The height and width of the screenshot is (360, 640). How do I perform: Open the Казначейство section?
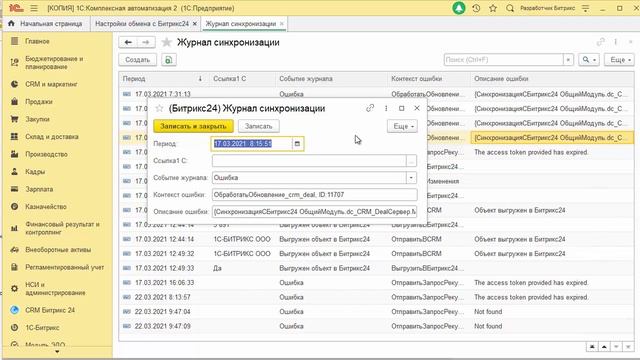pyautogui.click(x=46, y=207)
